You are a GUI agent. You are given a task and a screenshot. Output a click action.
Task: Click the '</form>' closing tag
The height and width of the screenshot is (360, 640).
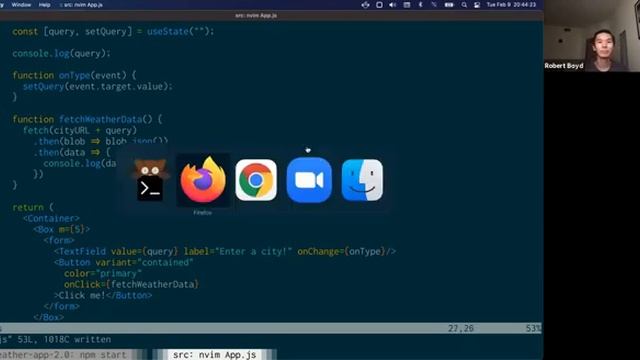[62, 307]
